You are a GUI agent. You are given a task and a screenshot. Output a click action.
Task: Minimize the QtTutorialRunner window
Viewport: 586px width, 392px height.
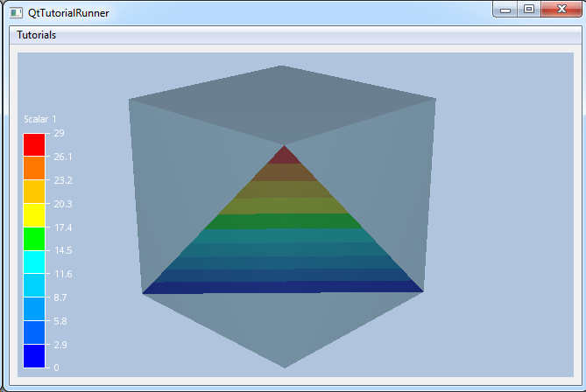(x=505, y=10)
